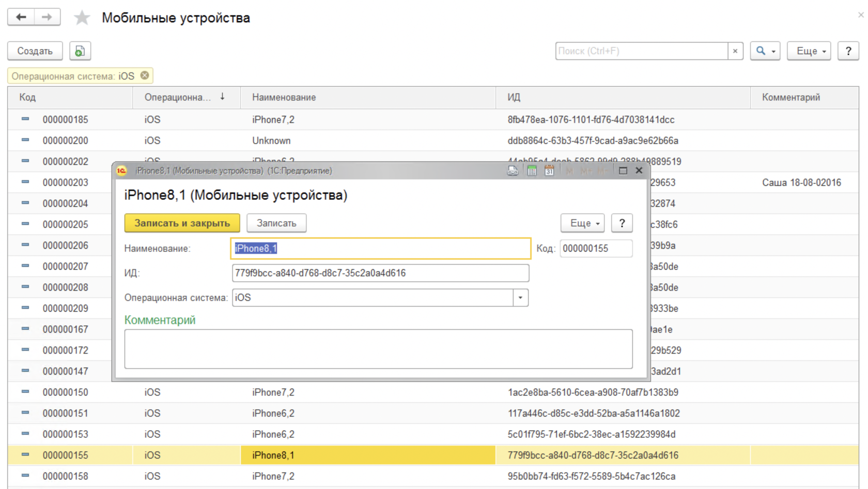The height and width of the screenshot is (489, 868).
Task: Select the highlighted iPhone8,1 name cell in list
Action: point(368,455)
